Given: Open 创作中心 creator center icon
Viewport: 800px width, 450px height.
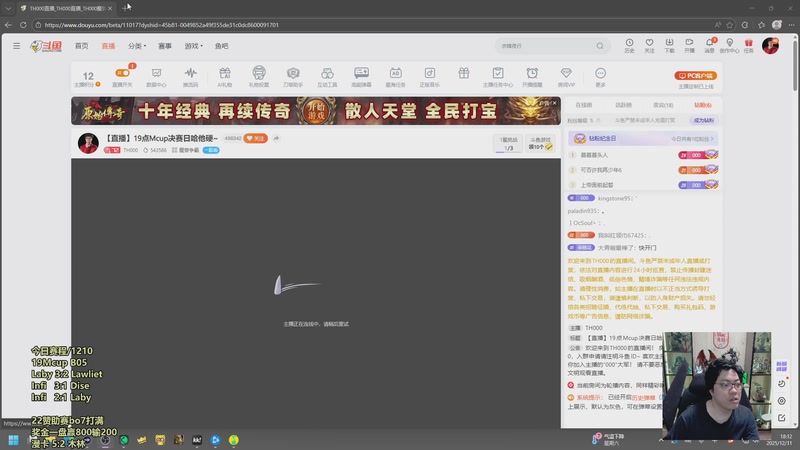Looking at the screenshot, I should tap(730, 45).
